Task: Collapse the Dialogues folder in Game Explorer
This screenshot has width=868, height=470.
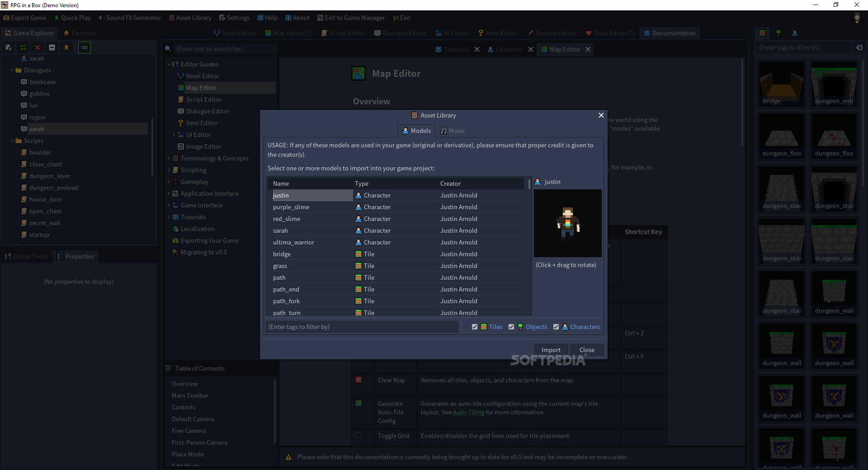Action: pyautogui.click(x=12, y=70)
